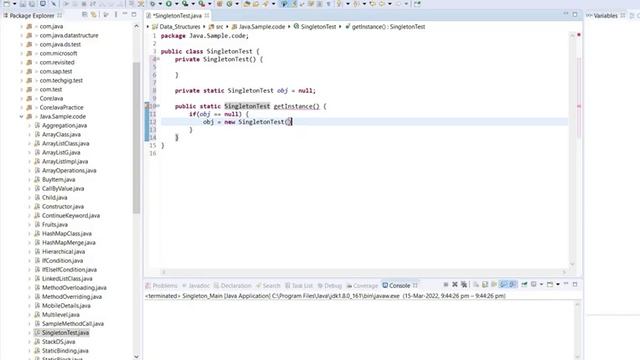
Task: Click the New file wizard icon
Action: tap(6, 4)
